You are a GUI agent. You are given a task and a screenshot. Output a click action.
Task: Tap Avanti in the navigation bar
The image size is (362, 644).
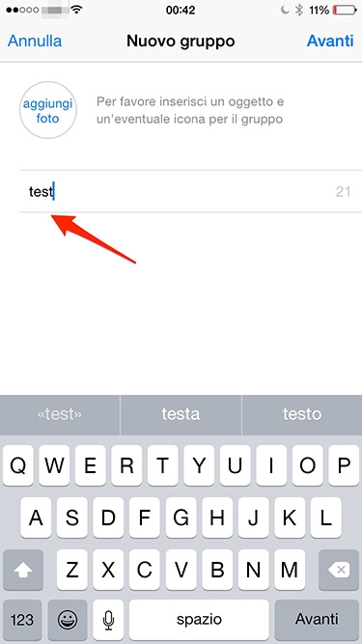point(330,42)
